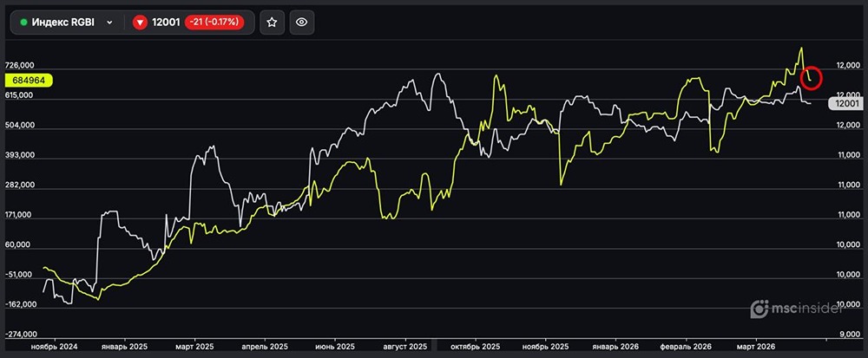Select август 2025 on the time axis
The width and height of the screenshot is (868, 358).
(404, 346)
